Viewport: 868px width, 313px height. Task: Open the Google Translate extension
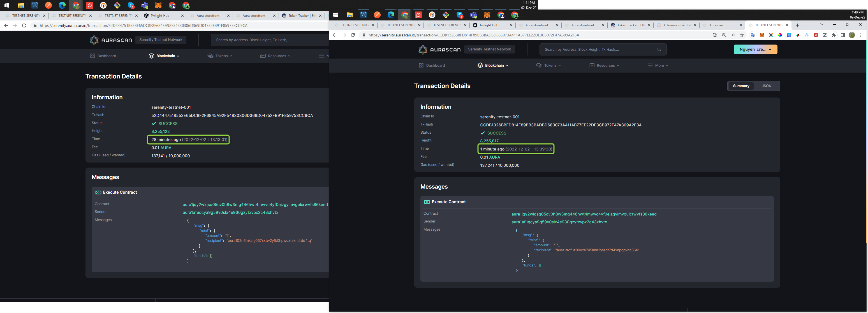coord(753,35)
